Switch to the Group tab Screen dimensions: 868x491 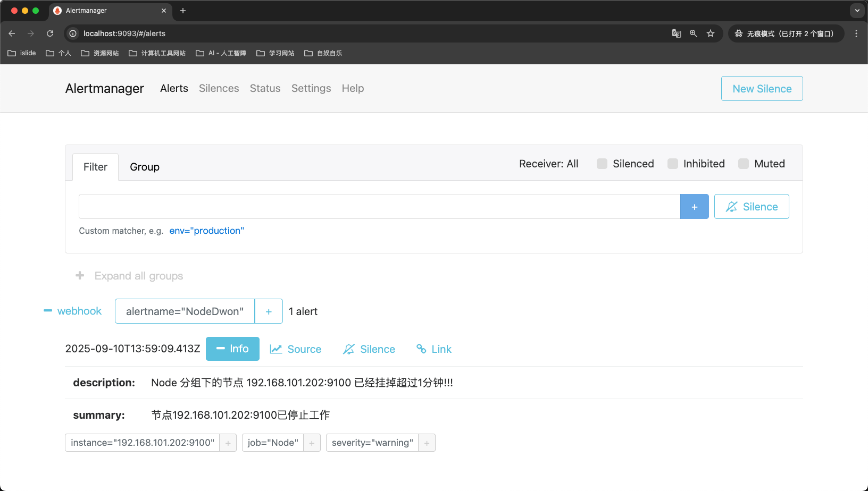click(x=144, y=166)
